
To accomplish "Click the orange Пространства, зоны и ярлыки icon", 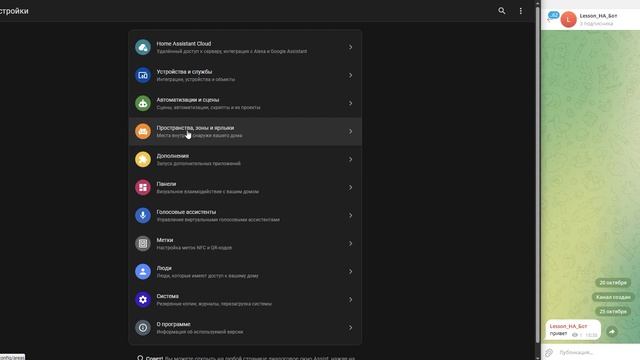I will click(143, 131).
